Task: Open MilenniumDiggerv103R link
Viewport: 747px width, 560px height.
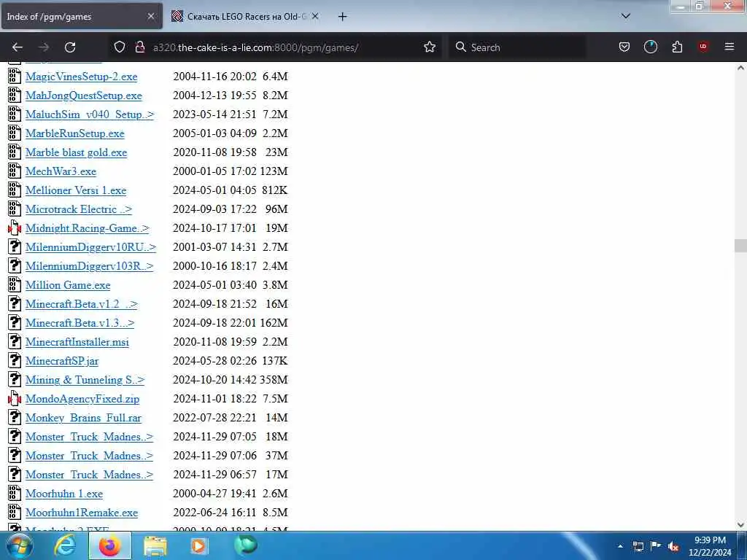Action: 90,266
